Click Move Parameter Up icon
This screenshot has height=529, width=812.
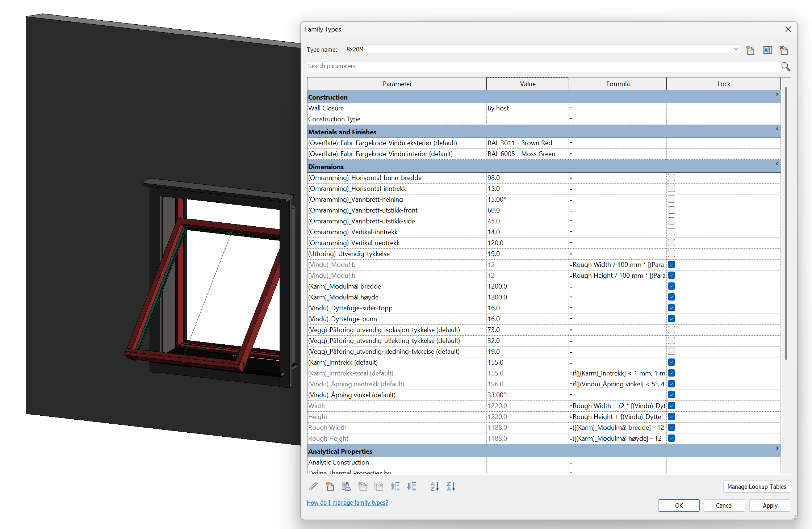pyautogui.click(x=395, y=486)
